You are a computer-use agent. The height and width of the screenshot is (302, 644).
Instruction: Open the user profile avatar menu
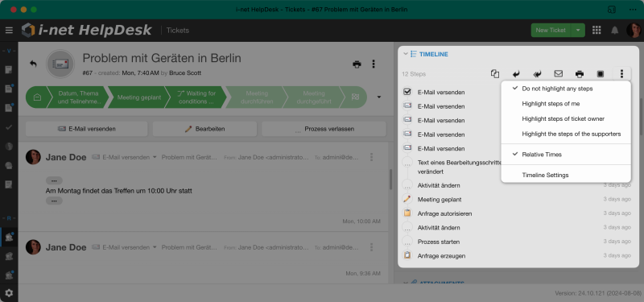[x=634, y=30]
